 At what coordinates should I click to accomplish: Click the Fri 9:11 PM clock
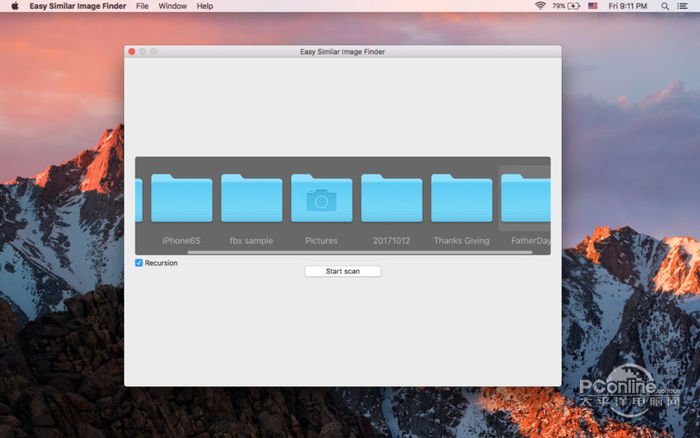[x=628, y=6]
